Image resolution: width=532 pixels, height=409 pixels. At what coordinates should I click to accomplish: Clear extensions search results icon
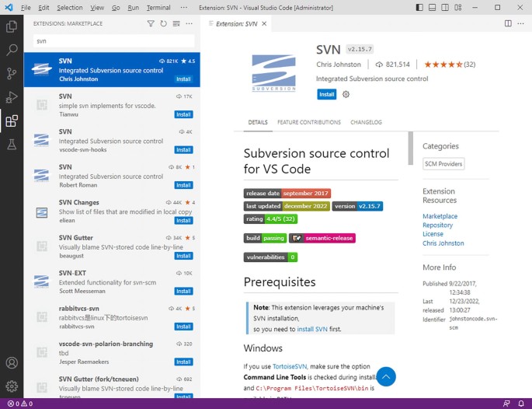click(x=176, y=23)
